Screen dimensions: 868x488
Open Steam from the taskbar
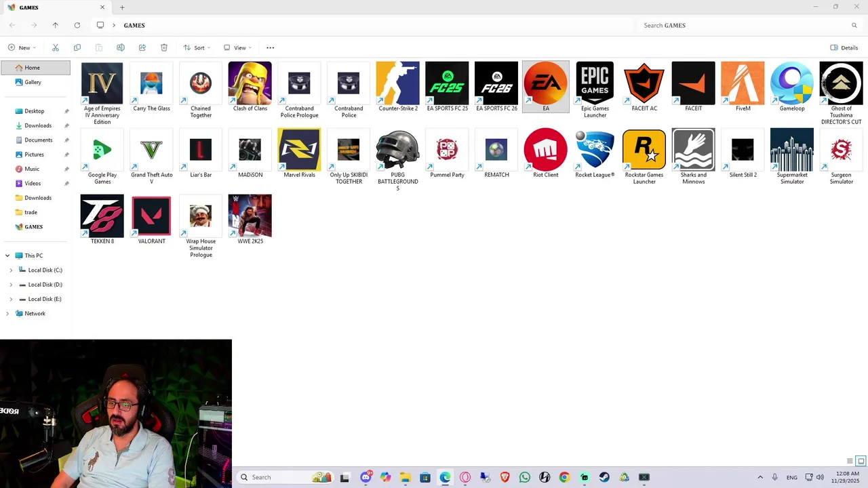coord(604,477)
